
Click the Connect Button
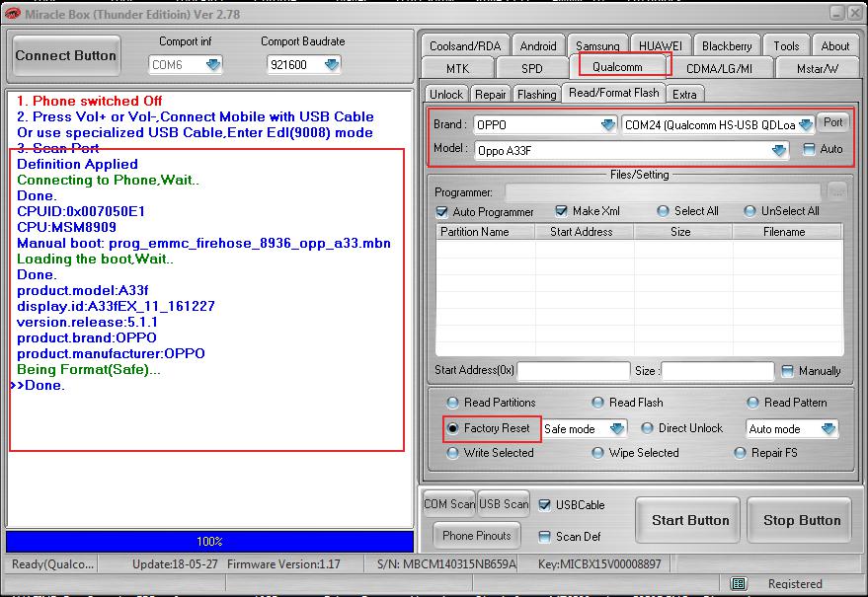pos(66,55)
